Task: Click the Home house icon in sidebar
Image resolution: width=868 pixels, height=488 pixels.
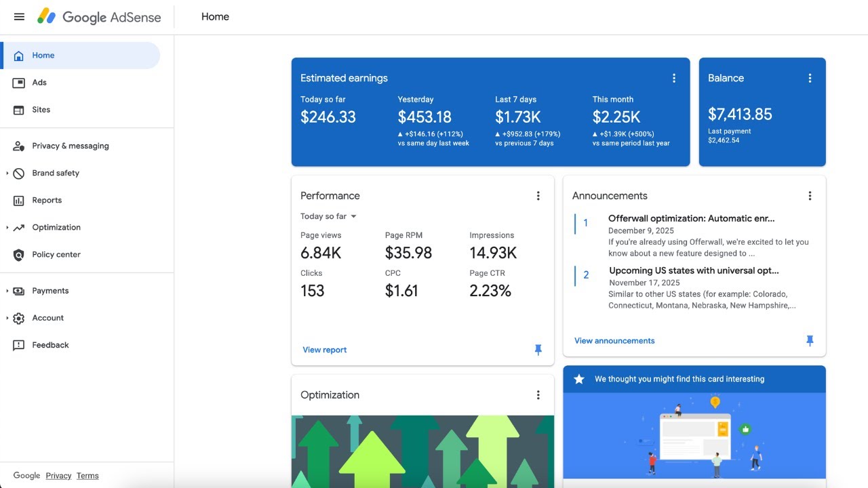Action: coord(19,56)
